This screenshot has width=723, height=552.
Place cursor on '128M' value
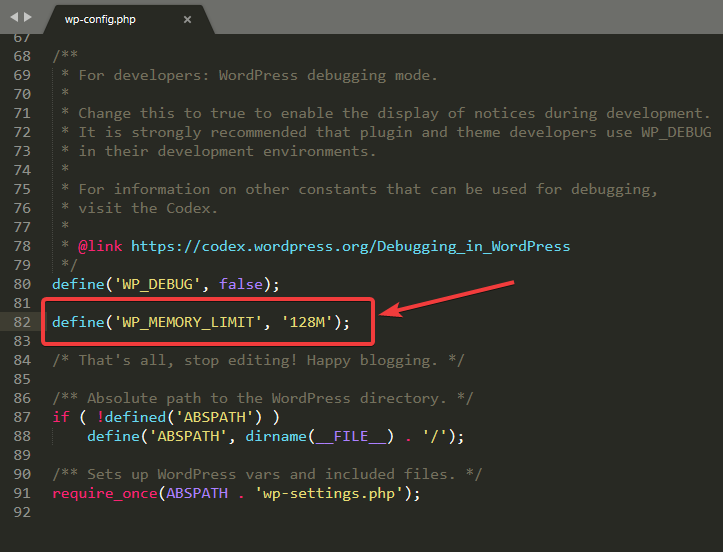pyautogui.click(x=307, y=322)
